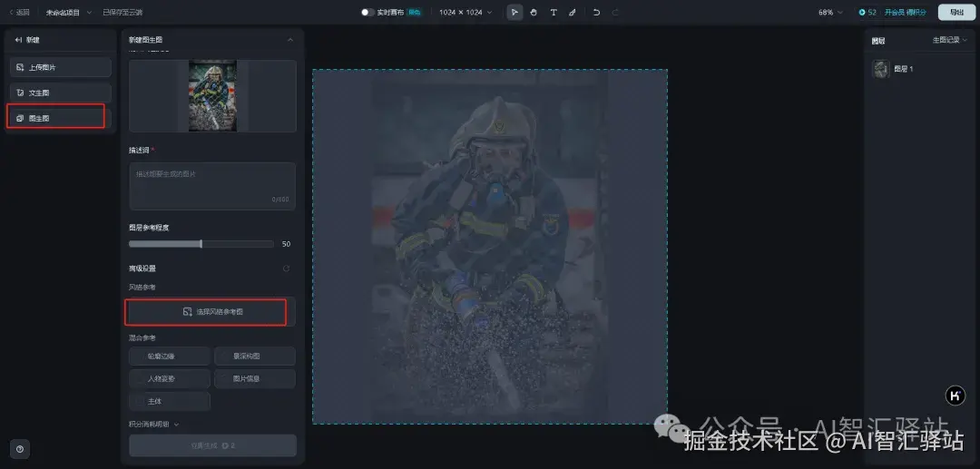Click the 上传图片 upload button
980x469 pixels.
point(61,67)
